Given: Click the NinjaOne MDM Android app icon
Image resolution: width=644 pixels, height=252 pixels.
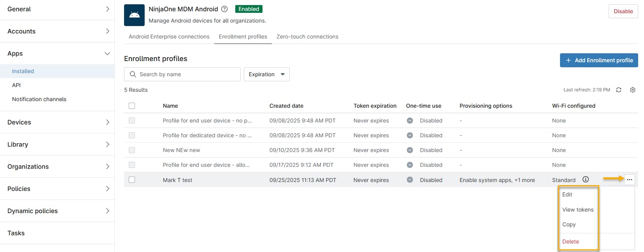Looking at the screenshot, I should point(134,15).
